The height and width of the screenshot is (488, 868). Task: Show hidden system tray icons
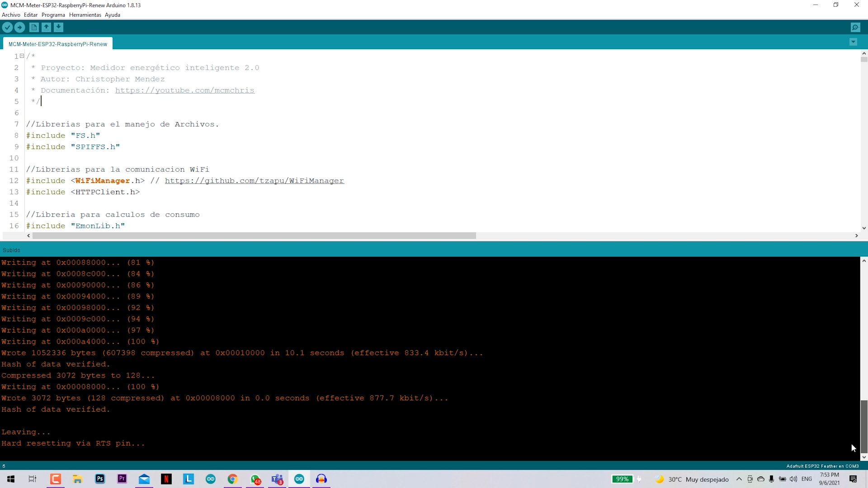coord(739,479)
